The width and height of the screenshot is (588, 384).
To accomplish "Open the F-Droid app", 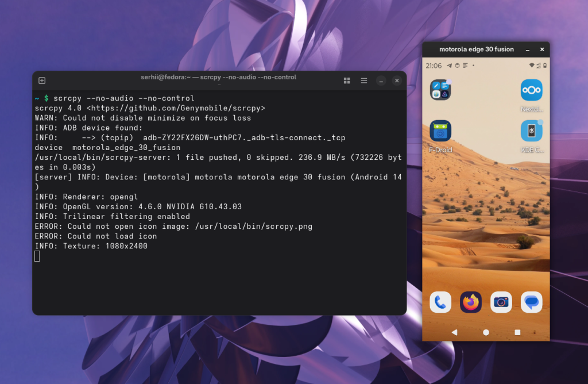I will click(440, 130).
